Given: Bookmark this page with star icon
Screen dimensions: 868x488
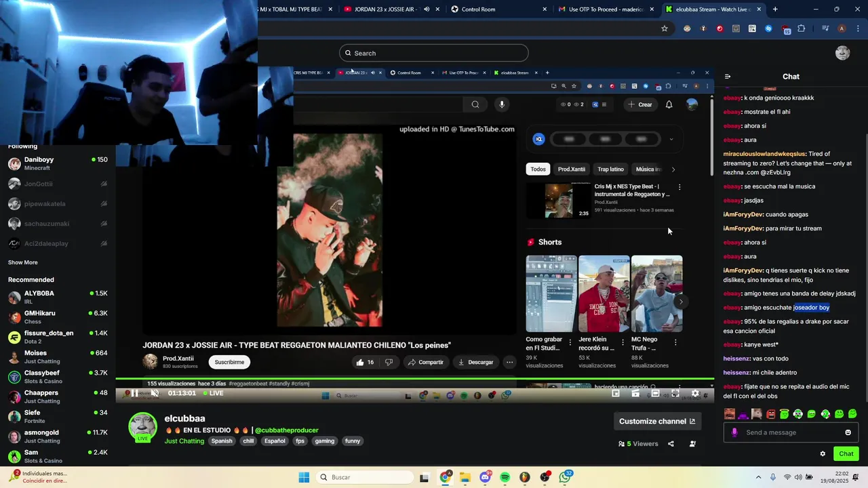Looking at the screenshot, I should (x=665, y=28).
